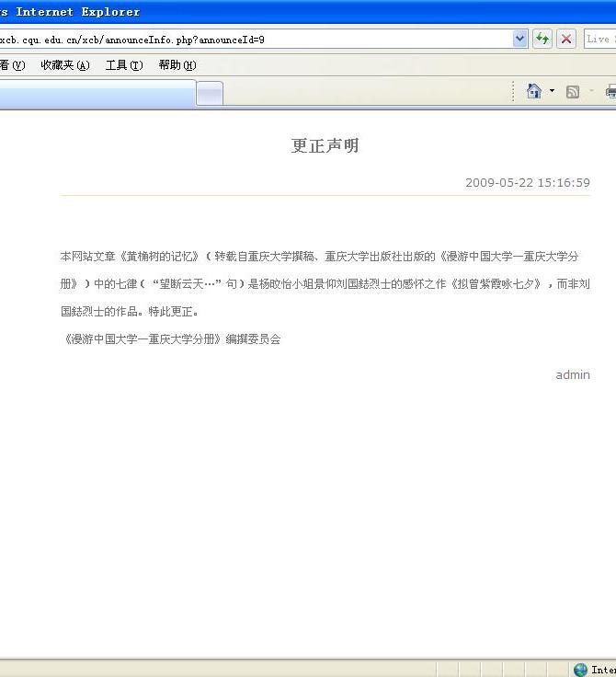Click the 更正声明 page heading
The image size is (616, 677).
pyautogui.click(x=325, y=145)
